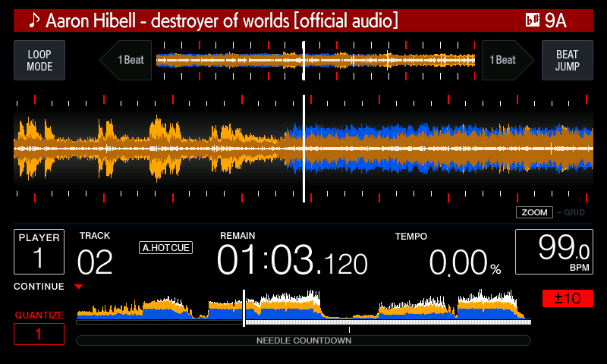Toggle the QUANTIZE setting
Image resolution: width=607 pixels, height=364 pixels.
point(39,315)
